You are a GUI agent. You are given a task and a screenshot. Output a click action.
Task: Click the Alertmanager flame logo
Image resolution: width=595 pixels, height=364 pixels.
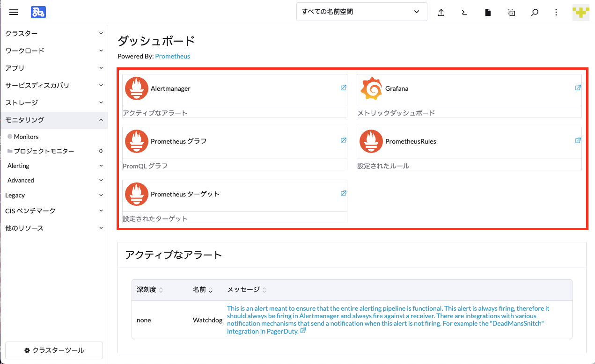pos(137,88)
